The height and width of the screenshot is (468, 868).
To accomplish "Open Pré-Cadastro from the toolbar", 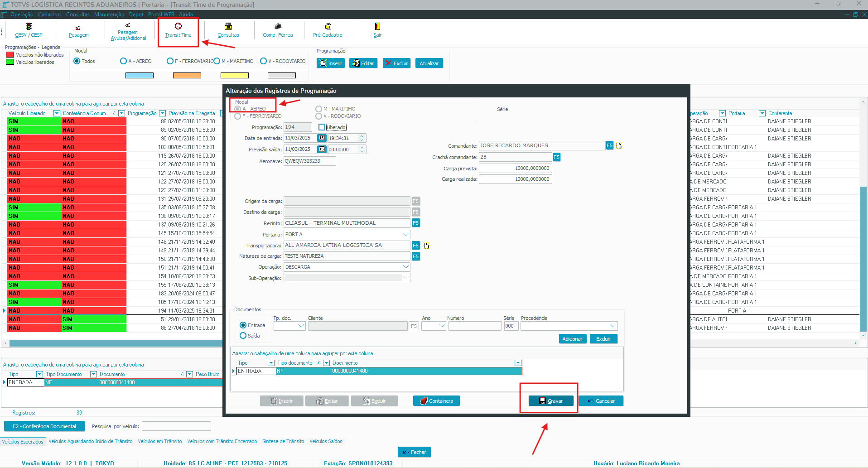I will click(328, 30).
